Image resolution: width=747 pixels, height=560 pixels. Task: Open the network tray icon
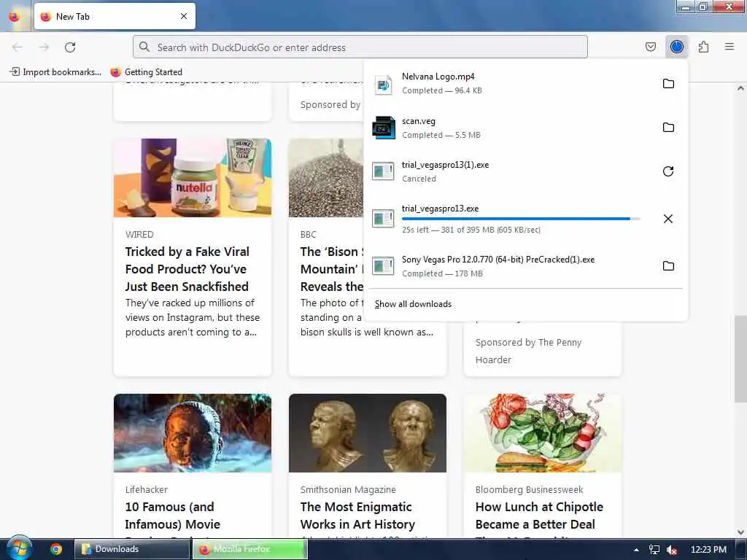654,550
